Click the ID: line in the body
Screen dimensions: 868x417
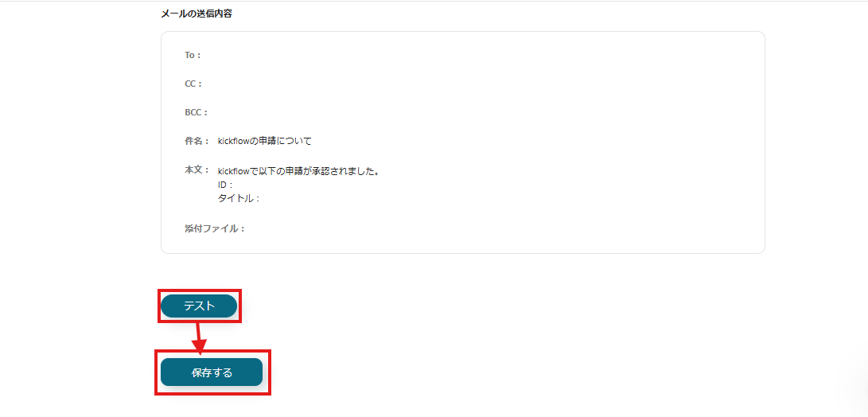coord(226,185)
